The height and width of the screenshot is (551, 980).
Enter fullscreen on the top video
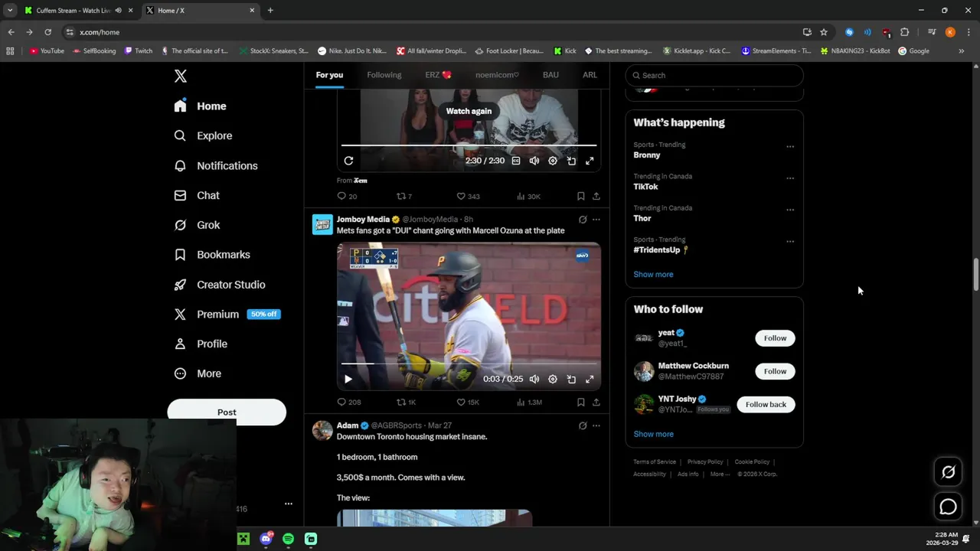pos(590,161)
